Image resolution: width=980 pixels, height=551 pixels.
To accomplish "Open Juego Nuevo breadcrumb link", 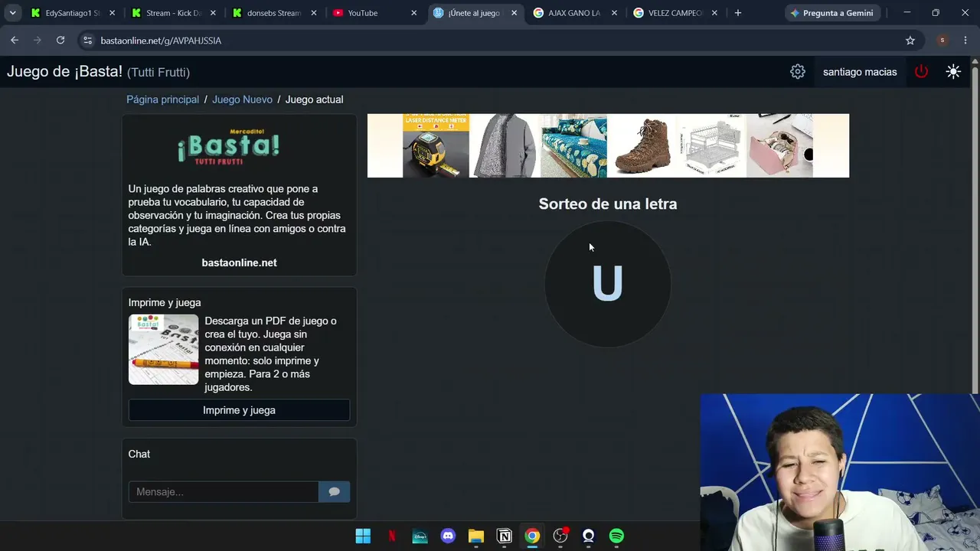I will 242,99.
